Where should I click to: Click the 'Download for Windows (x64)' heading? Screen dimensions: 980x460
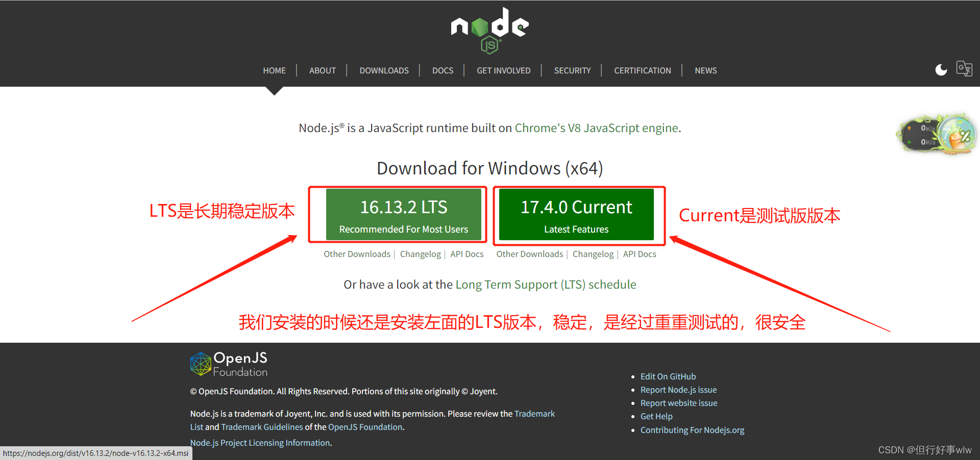coord(490,168)
